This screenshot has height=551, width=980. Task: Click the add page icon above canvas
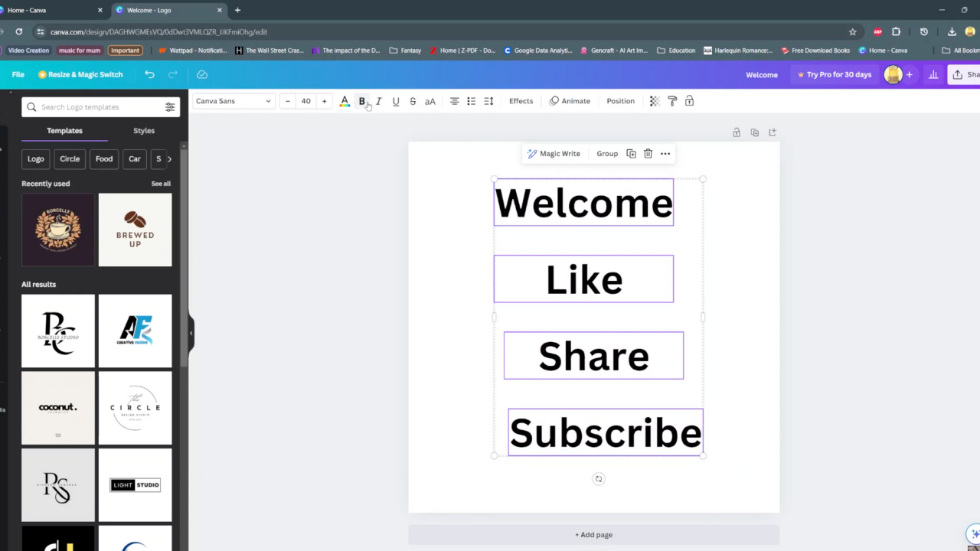click(x=772, y=132)
